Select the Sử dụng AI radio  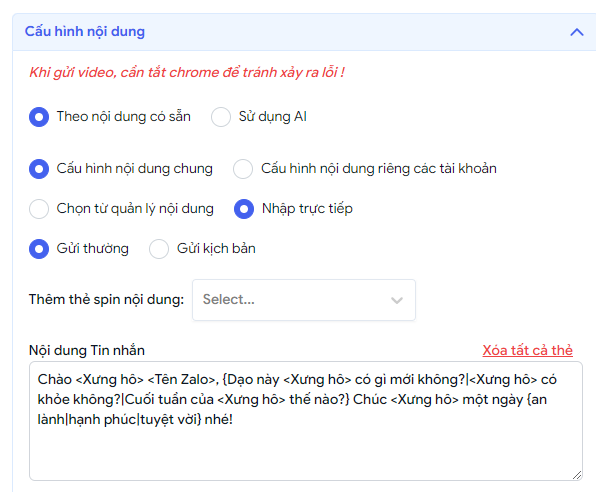pyautogui.click(x=221, y=117)
